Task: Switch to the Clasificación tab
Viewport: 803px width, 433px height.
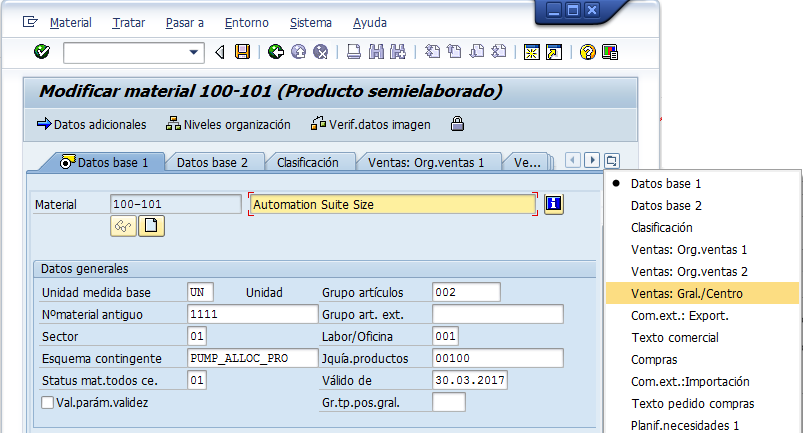Action: pos(307,162)
